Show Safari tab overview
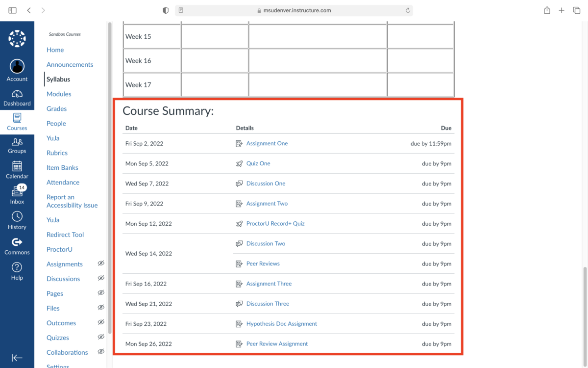 [577, 10]
